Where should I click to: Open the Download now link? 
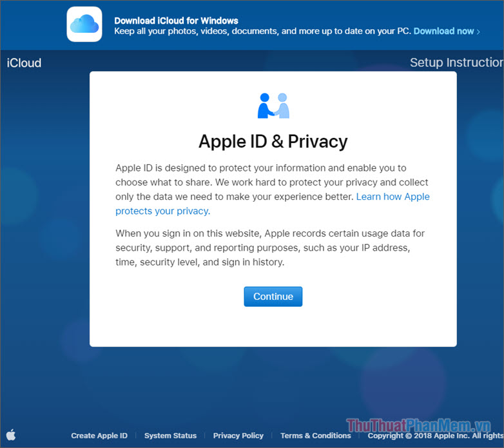[x=443, y=31]
